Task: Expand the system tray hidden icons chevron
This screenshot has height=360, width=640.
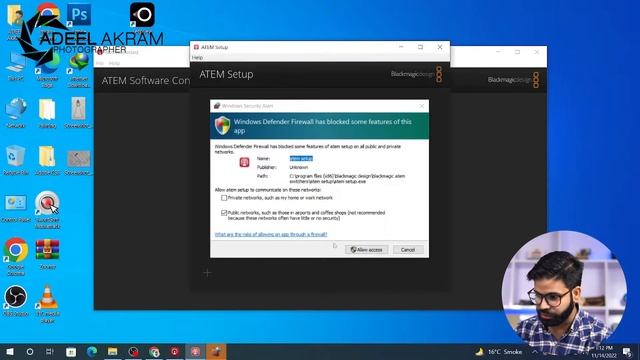Action: (x=535, y=351)
